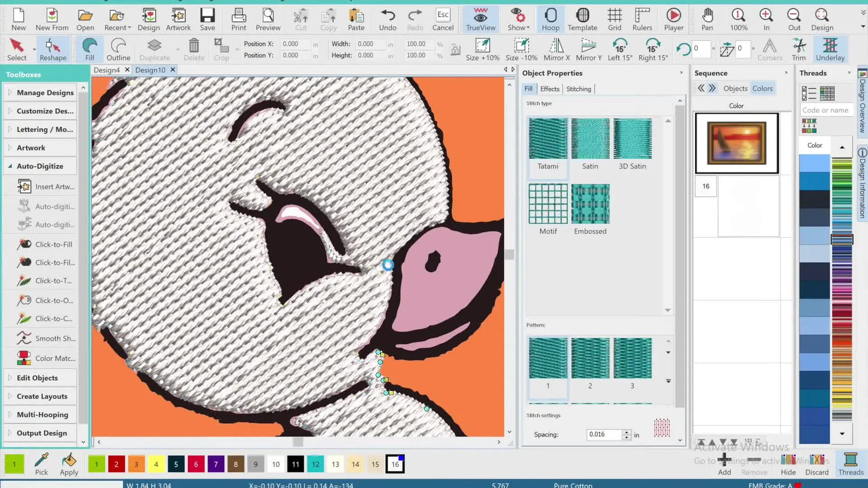This screenshot has width=868, height=488.
Task: Click the Position X field
Action: (x=295, y=44)
